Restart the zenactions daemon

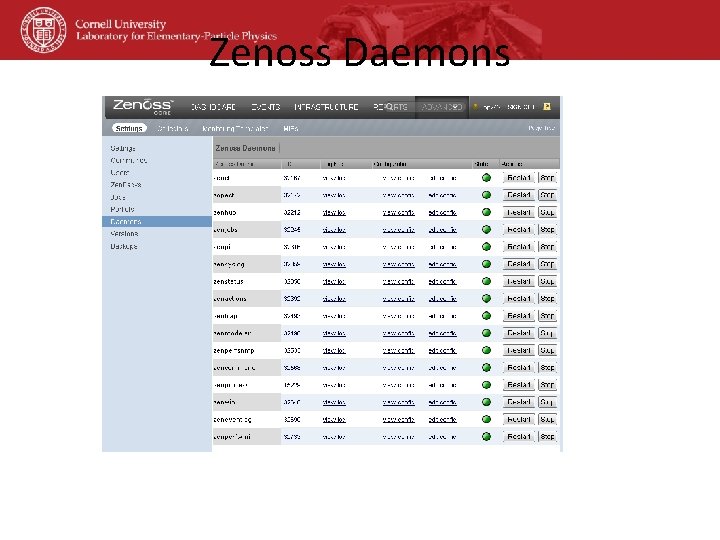pyautogui.click(x=519, y=298)
